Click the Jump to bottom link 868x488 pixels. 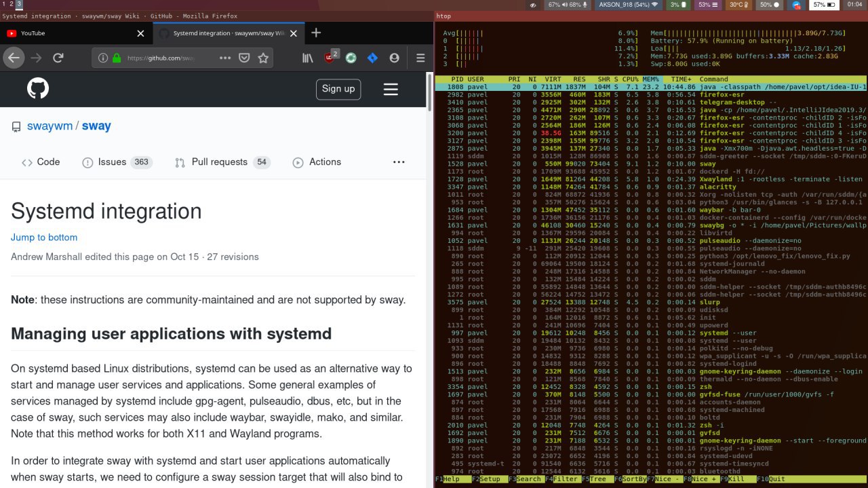tap(44, 238)
